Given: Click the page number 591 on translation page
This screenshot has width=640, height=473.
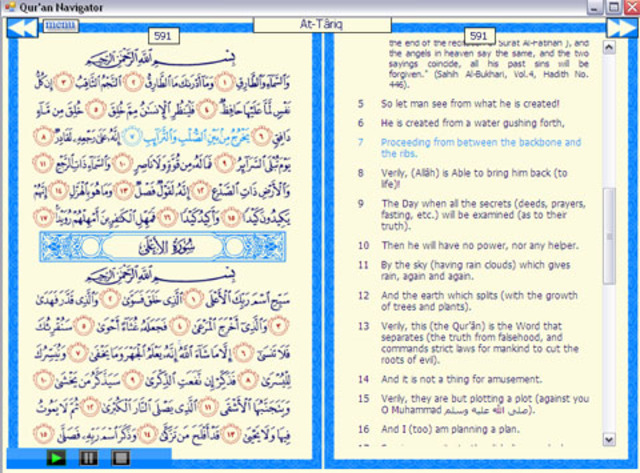Looking at the screenshot, I should click(479, 36).
